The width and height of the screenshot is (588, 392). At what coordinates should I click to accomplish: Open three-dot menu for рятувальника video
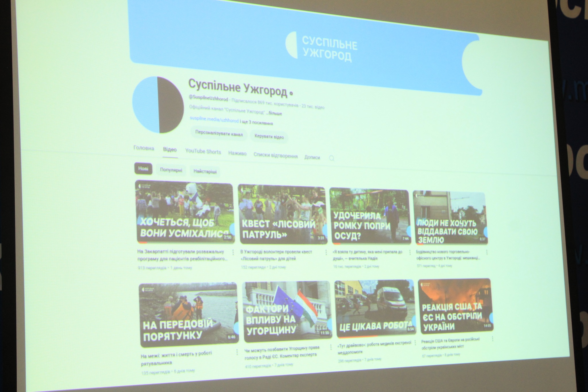click(x=237, y=352)
